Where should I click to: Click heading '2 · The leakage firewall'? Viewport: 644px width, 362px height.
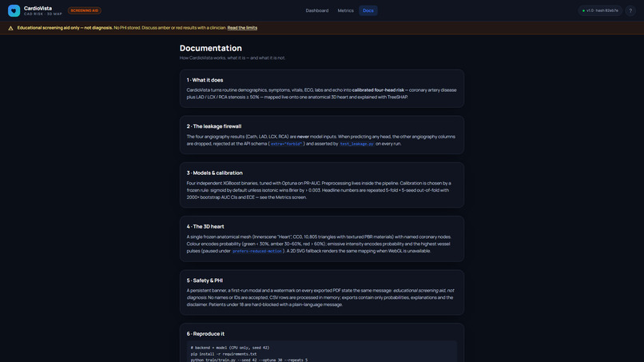[x=214, y=126]
